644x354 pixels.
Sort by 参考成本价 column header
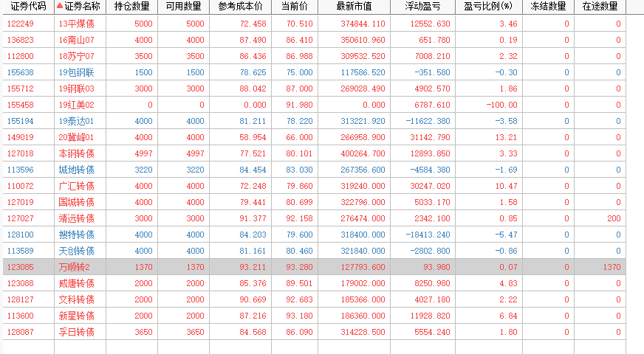tap(240, 6)
